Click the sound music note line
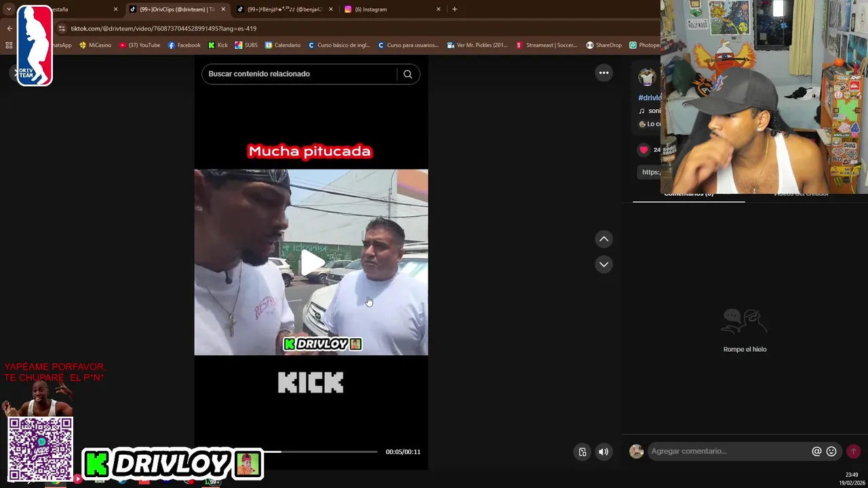 pyautogui.click(x=649, y=110)
